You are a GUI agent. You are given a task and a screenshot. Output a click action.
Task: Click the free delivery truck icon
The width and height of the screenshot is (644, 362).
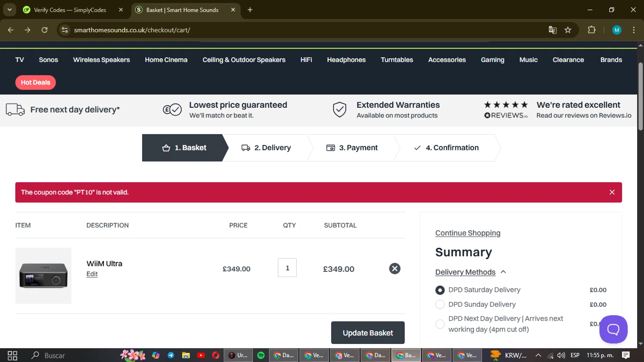15,110
